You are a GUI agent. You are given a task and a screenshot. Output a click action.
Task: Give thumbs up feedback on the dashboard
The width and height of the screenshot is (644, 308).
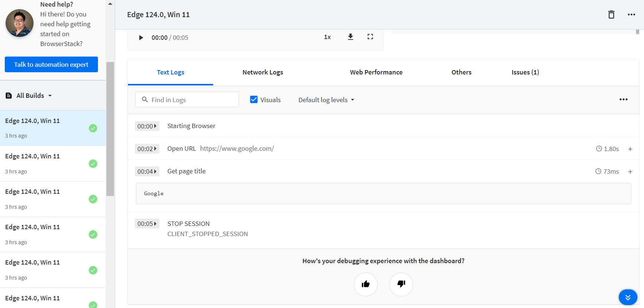click(x=365, y=284)
